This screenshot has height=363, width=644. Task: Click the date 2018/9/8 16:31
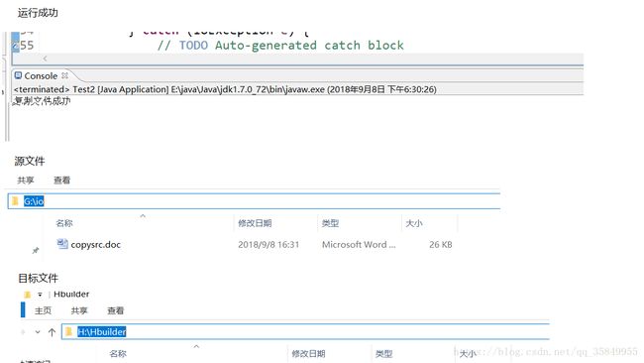pos(268,245)
